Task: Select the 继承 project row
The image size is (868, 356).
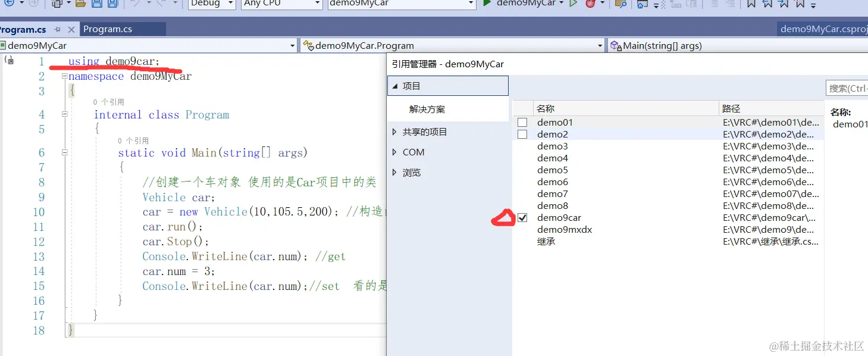Action: (x=669, y=242)
